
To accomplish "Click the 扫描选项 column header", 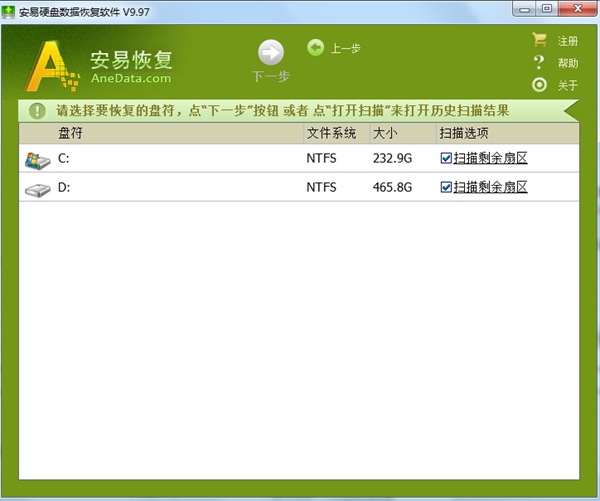I will [x=463, y=133].
